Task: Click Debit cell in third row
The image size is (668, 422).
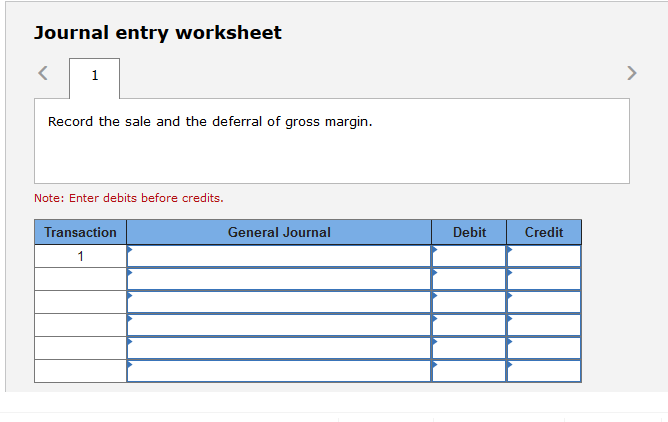Action: point(469,302)
